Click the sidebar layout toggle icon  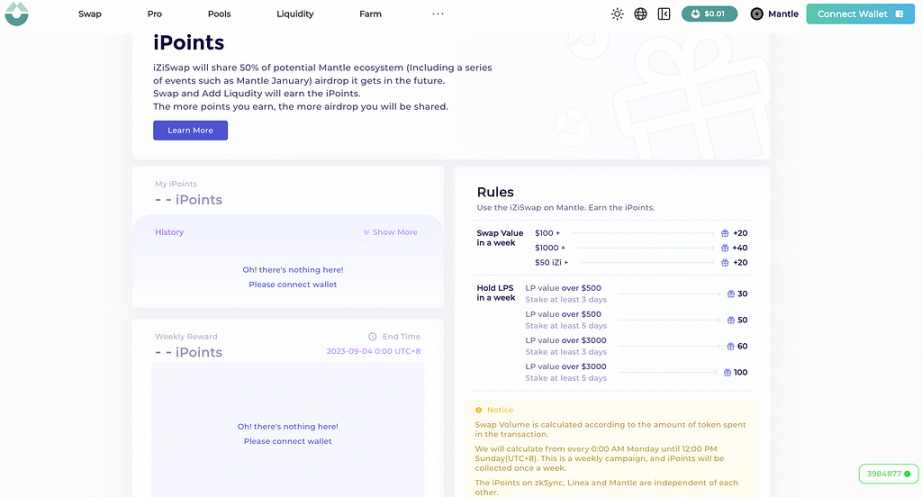664,14
